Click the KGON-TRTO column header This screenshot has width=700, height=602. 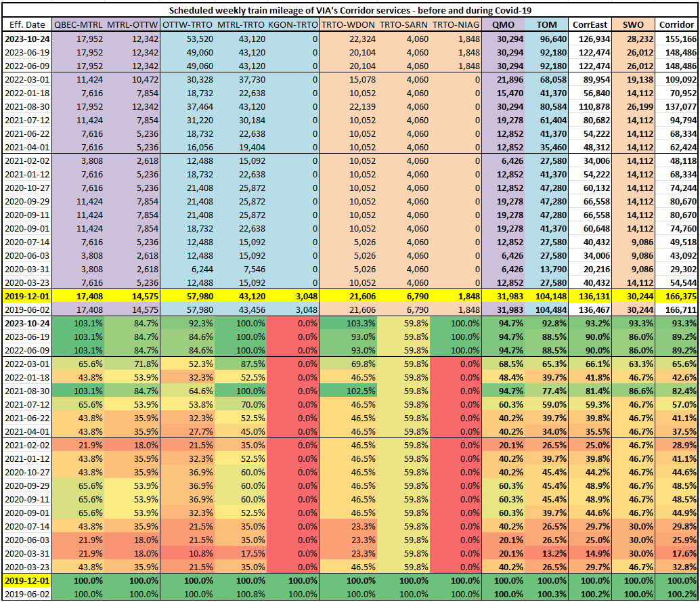click(292, 24)
